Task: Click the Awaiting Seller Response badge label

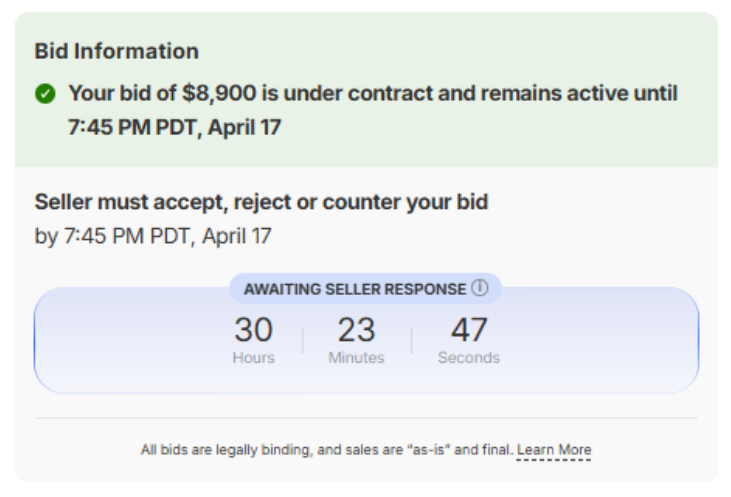Action: pyautogui.click(x=357, y=289)
